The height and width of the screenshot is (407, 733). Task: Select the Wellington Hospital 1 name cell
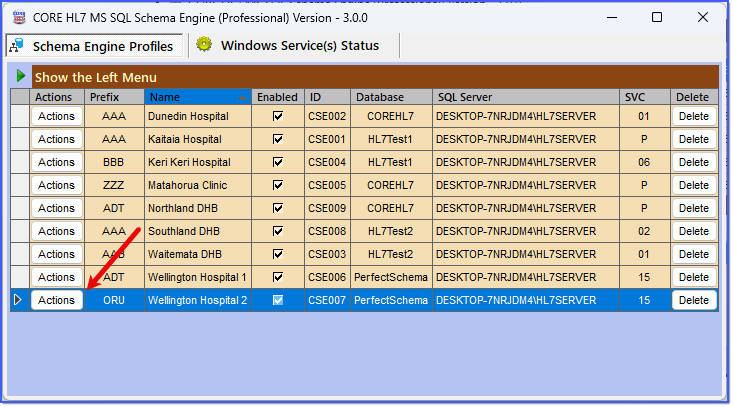pyautogui.click(x=198, y=277)
